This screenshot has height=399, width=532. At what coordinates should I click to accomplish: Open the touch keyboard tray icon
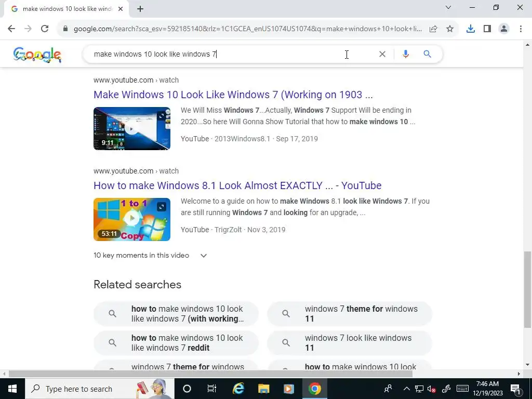462,389
